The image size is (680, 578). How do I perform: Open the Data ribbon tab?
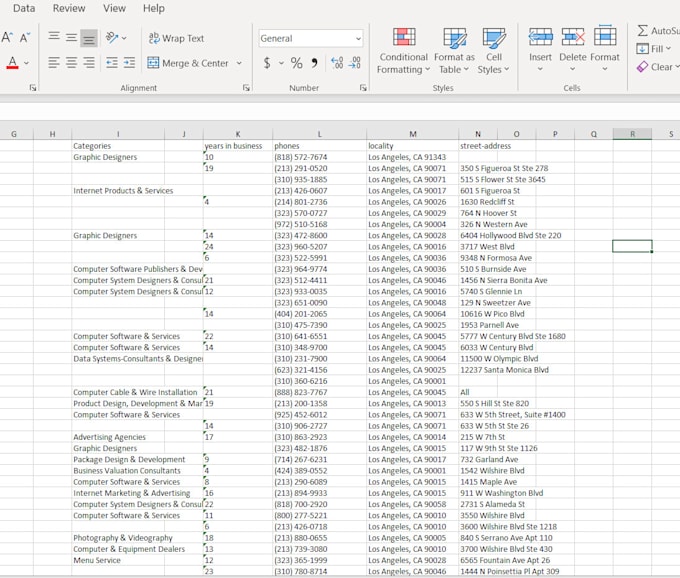(24, 8)
